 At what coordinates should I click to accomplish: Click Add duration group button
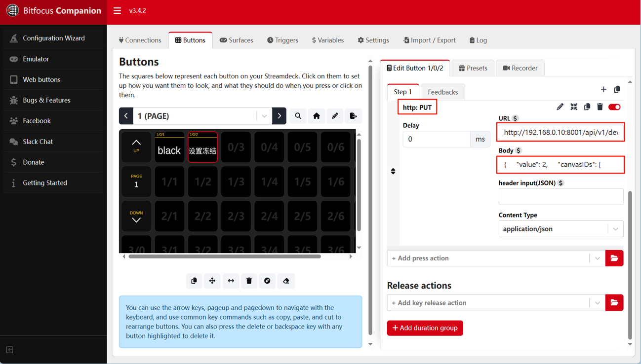click(425, 328)
